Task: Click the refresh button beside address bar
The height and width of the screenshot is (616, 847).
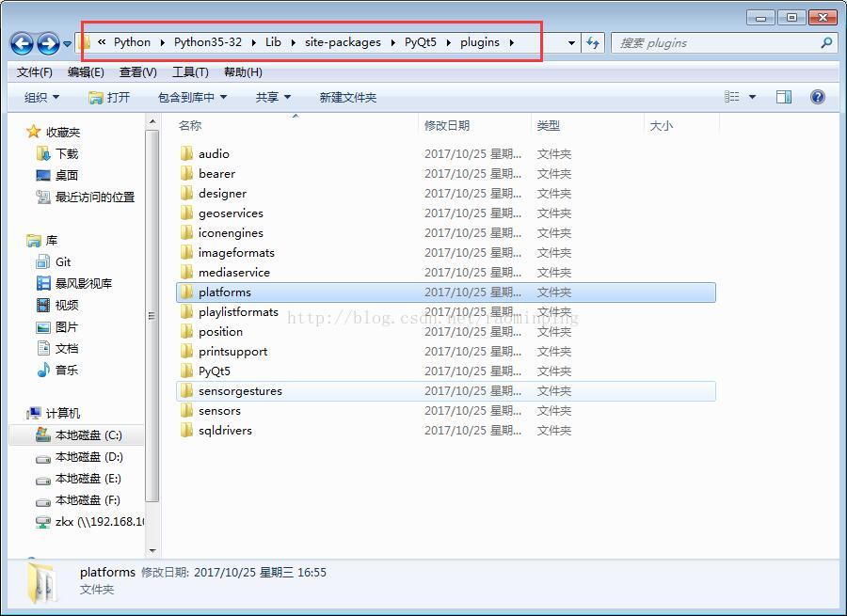Action: pyautogui.click(x=593, y=42)
